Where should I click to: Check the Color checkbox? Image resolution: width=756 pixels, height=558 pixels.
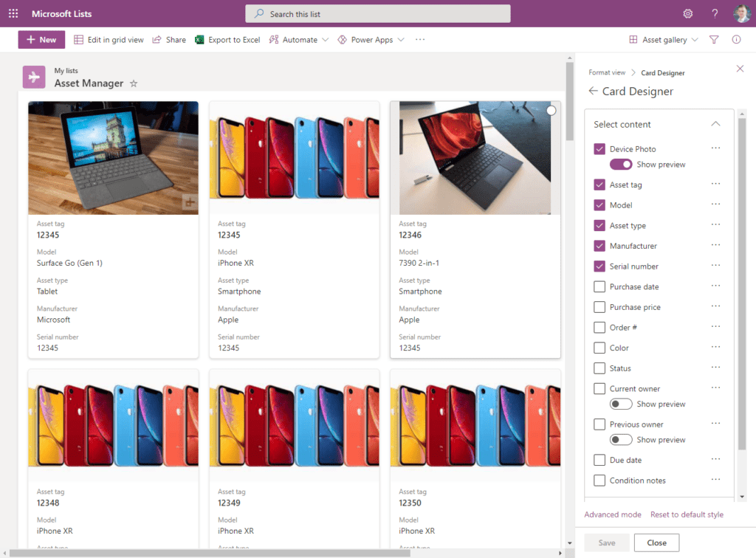599,348
